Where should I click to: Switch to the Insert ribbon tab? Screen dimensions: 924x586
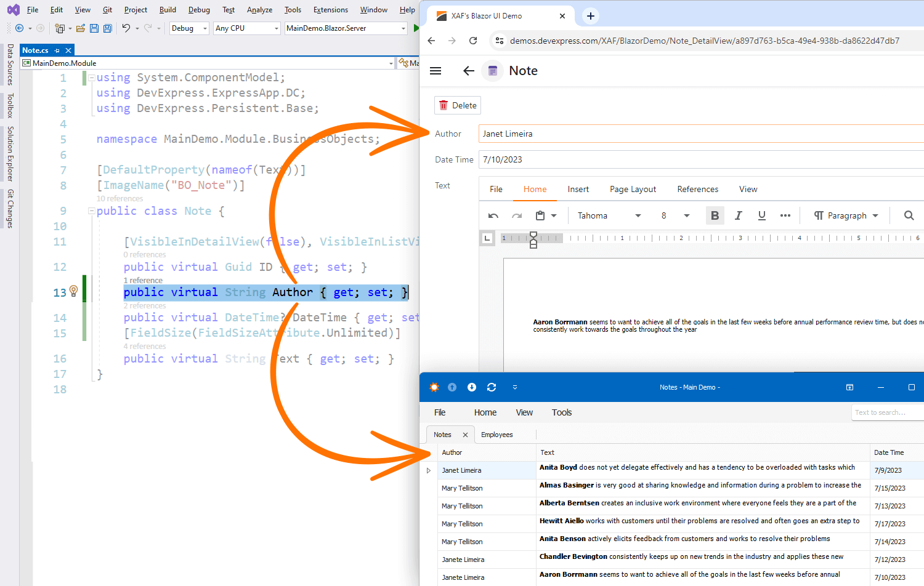tap(578, 189)
